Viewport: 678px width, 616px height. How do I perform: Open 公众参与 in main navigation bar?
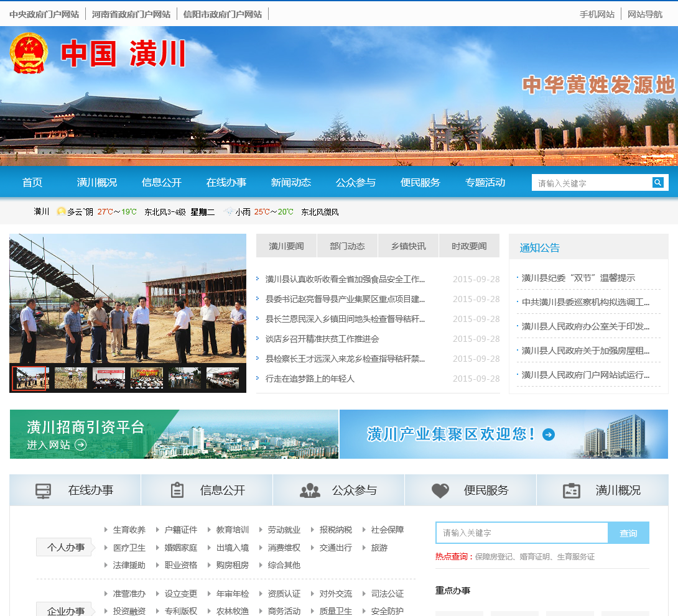pos(356,182)
